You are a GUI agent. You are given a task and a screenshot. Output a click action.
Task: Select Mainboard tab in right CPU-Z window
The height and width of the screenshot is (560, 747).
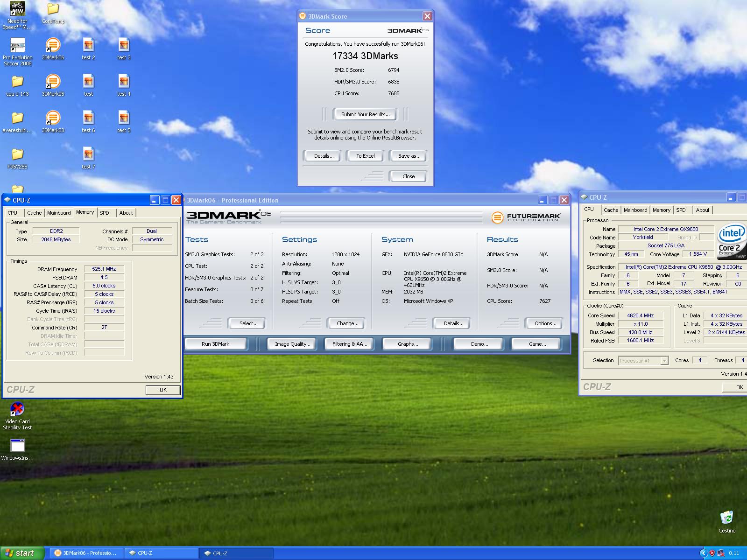click(x=635, y=210)
